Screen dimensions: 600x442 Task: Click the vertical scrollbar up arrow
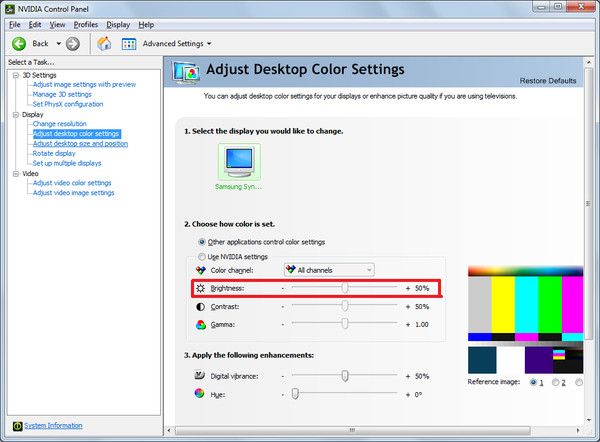[589, 62]
